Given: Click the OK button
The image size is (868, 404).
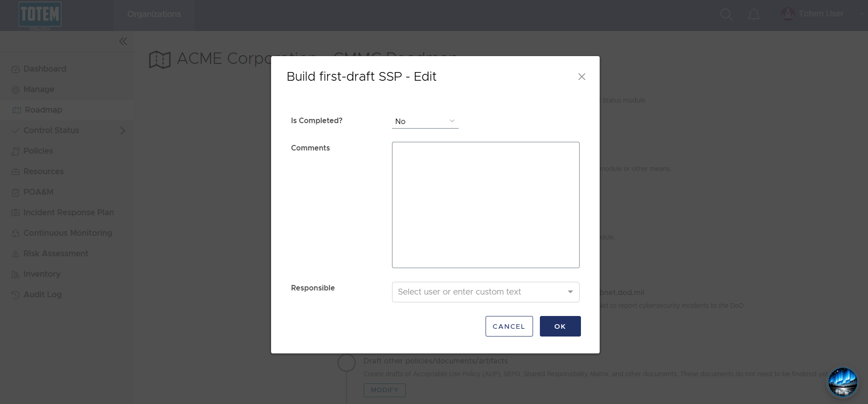Looking at the screenshot, I should [x=560, y=326].
